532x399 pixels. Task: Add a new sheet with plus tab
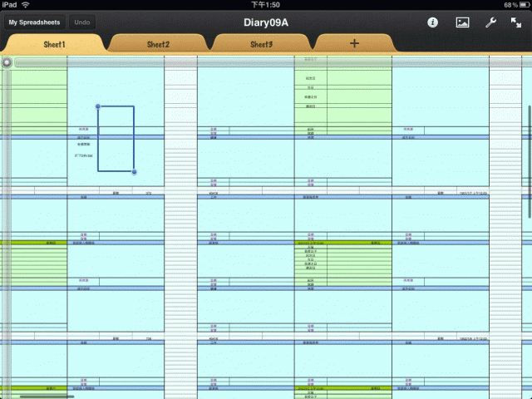[354, 43]
